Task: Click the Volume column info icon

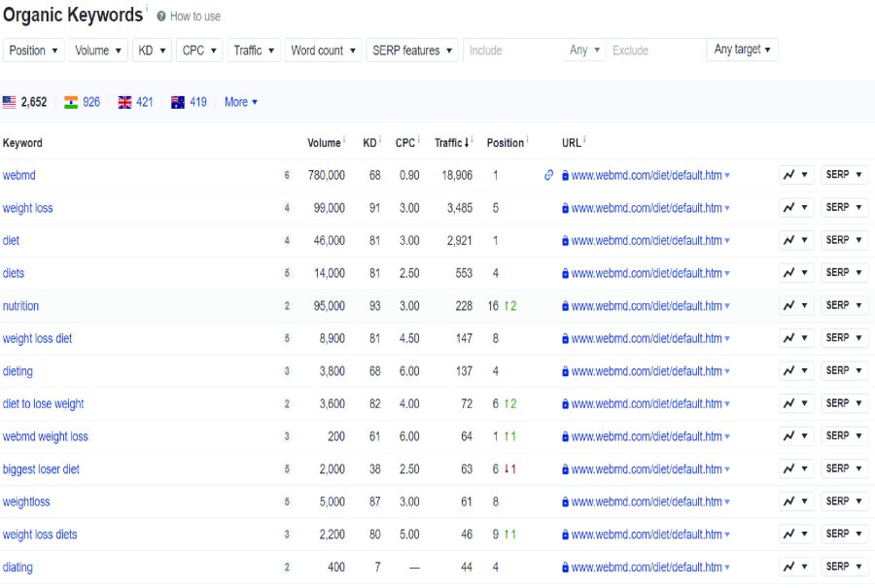Action: (x=344, y=138)
